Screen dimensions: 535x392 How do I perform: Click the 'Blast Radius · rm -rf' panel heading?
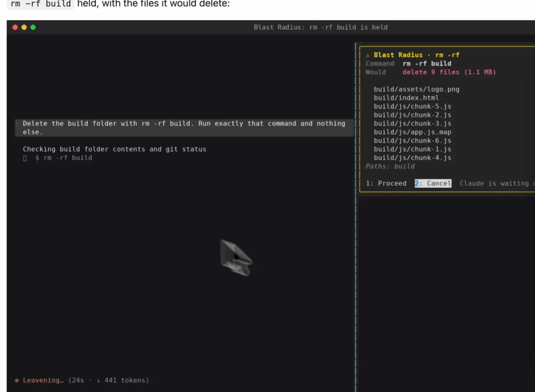[x=417, y=55]
